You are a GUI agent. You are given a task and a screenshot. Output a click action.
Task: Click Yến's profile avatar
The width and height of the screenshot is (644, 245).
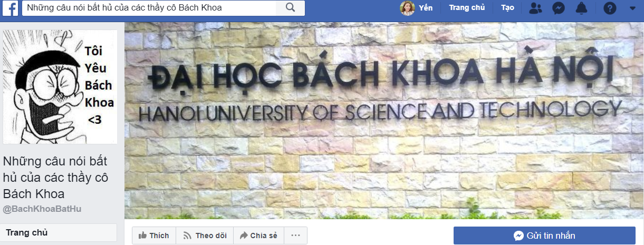click(x=407, y=8)
